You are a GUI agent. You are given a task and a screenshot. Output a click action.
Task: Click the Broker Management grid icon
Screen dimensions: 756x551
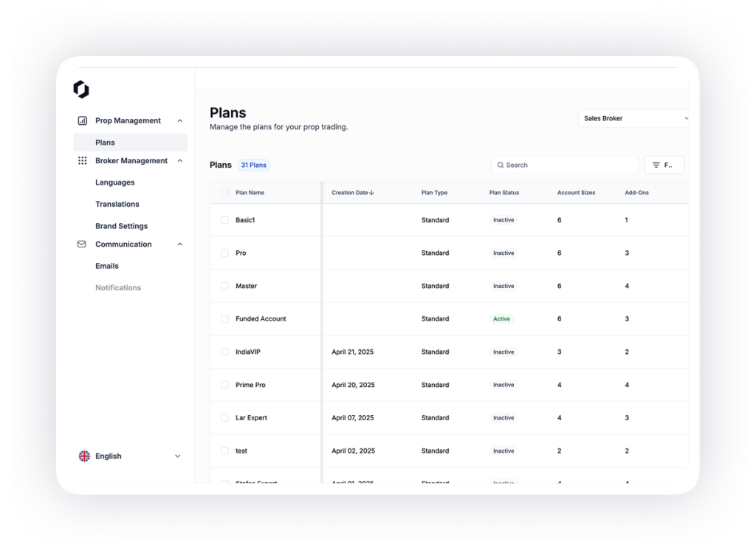82,160
